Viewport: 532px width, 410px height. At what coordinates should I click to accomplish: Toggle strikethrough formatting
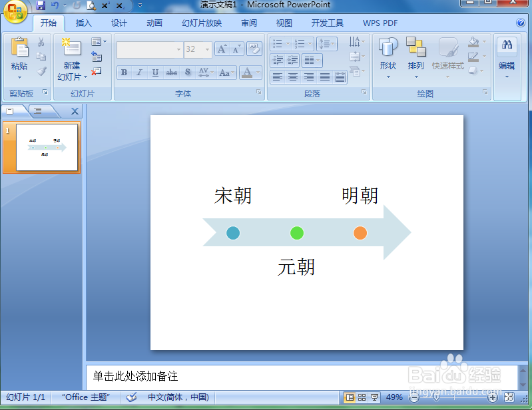click(x=171, y=73)
